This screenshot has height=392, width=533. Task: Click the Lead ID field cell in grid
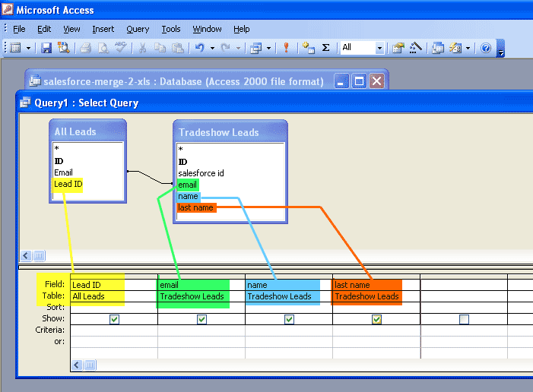[x=114, y=285]
